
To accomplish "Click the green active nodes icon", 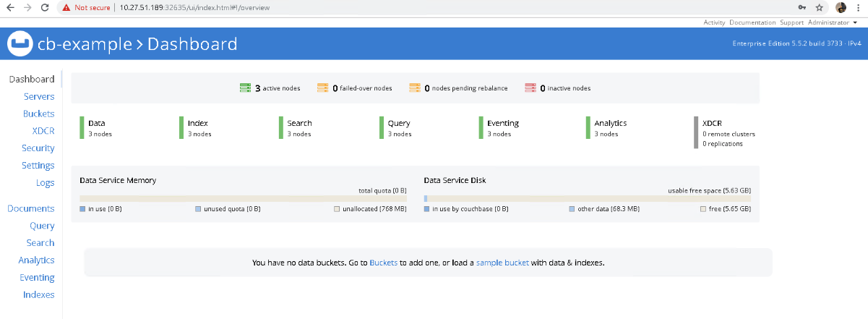I will tap(244, 88).
